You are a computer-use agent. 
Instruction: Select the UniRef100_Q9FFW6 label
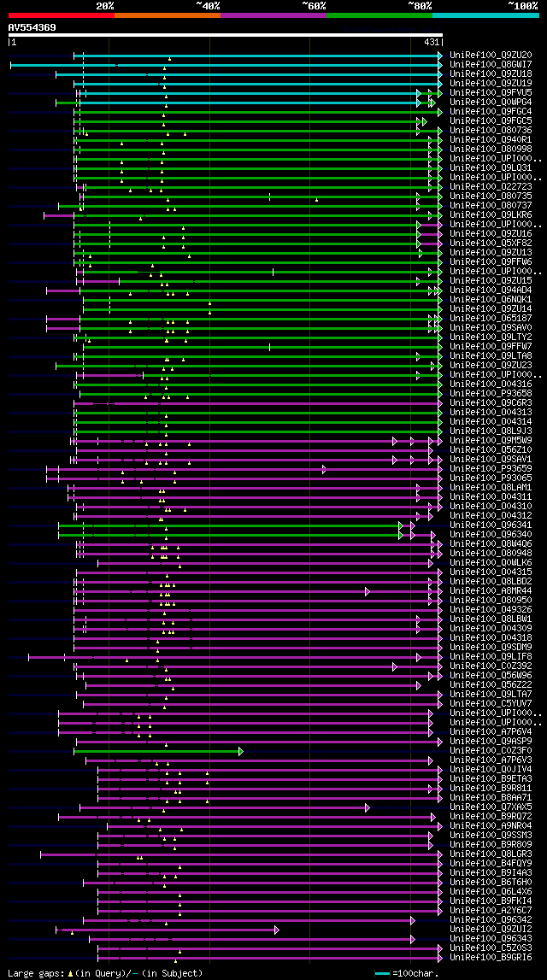491,262
